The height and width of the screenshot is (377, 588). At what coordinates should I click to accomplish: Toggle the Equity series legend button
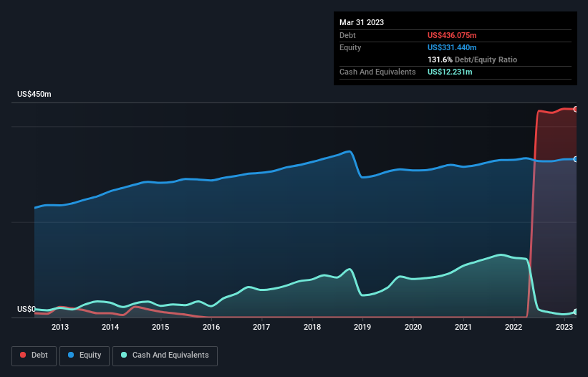coord(85,355)
